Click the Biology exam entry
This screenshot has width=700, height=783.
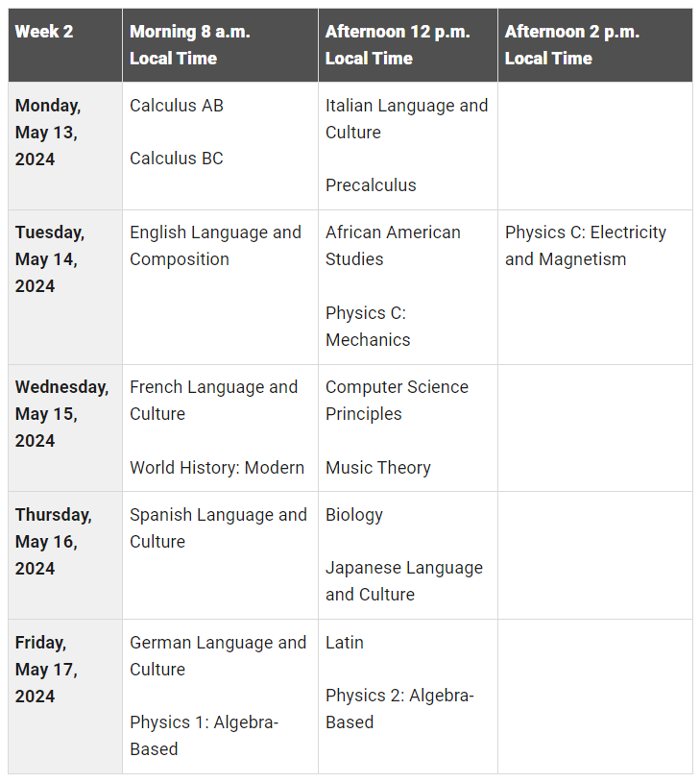click(354, 515)
